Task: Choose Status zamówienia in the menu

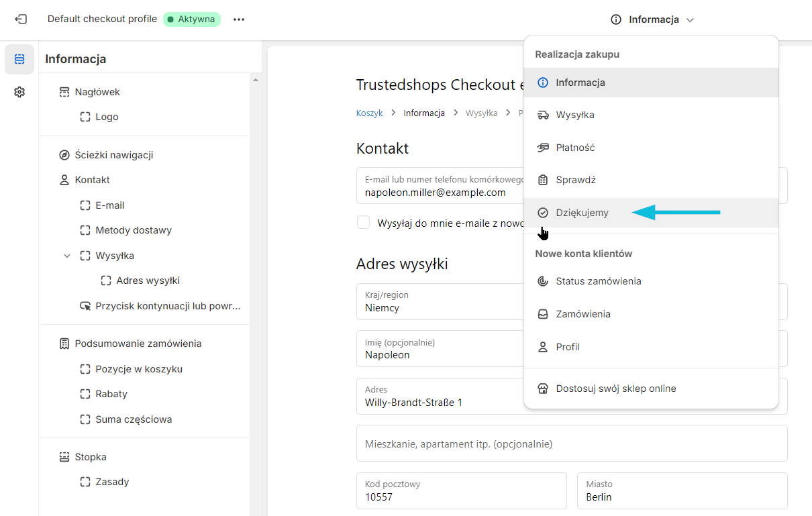Action: [598, 281]
